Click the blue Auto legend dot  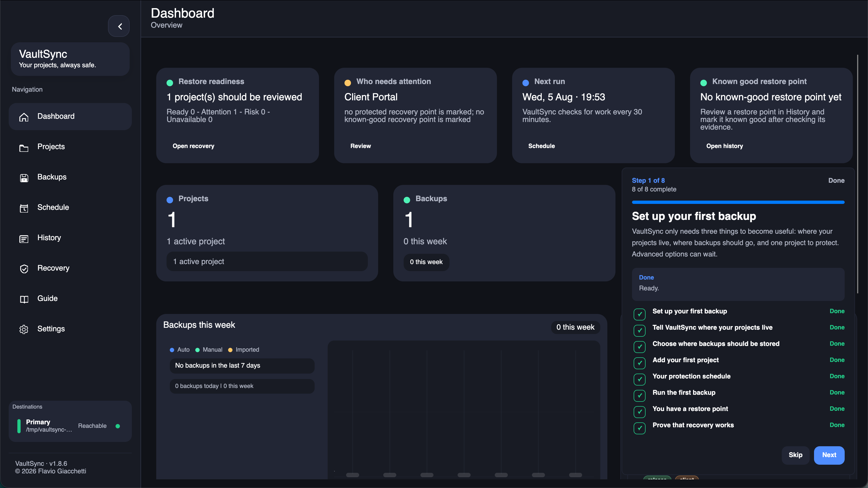pyautogui.click(x=172, y=350)
